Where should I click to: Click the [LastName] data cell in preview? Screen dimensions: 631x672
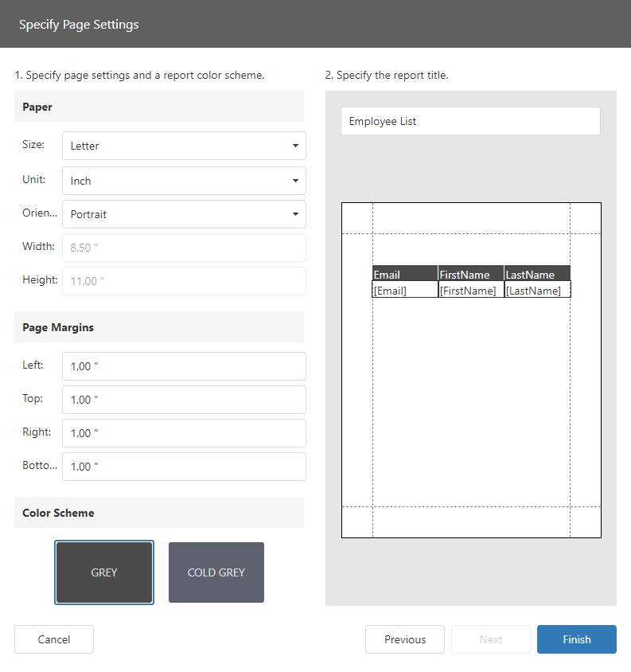(538, 290)
